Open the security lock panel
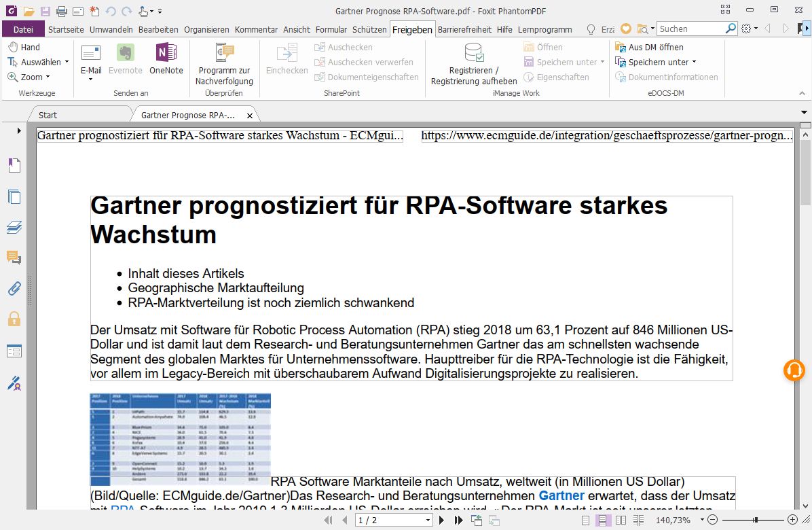The height and width of the screenshot is (530, 812). (14, 319)
